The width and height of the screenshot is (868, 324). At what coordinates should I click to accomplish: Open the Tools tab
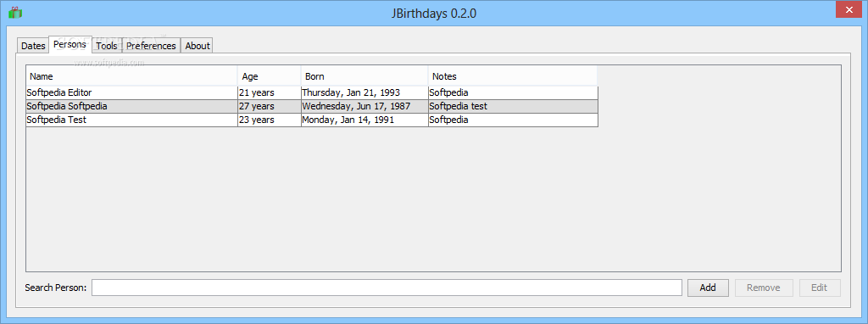click(x=106, y=46)
